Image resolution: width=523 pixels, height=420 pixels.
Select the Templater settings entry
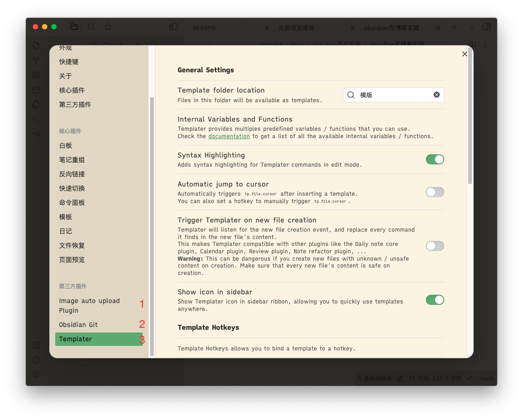coord(99,339)
